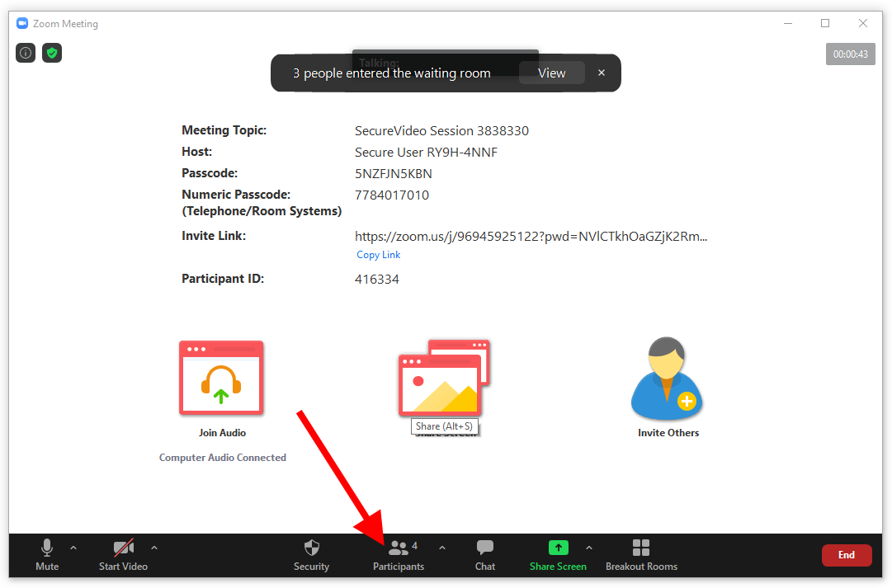Open the meeting information icon
Image resolution: width=892 pixels, height=588 pixels.
point(26,53)
